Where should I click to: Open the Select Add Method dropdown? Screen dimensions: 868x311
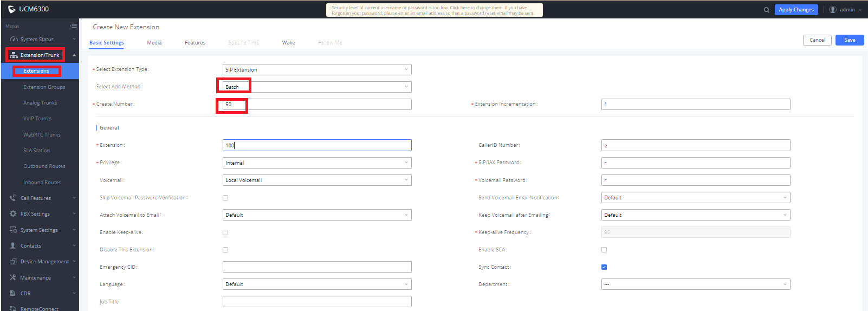pos(317,87)
